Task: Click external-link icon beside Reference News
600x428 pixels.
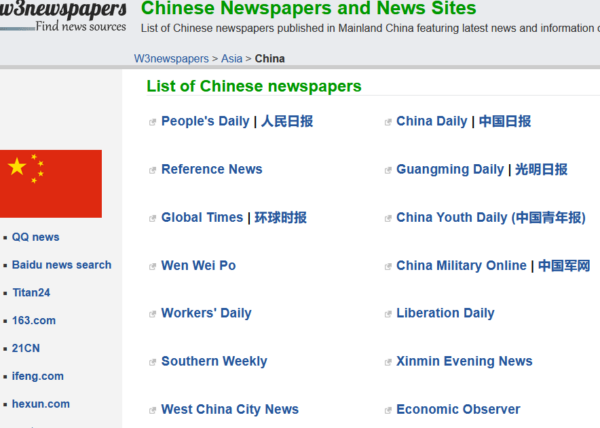Action: [152, 170]
